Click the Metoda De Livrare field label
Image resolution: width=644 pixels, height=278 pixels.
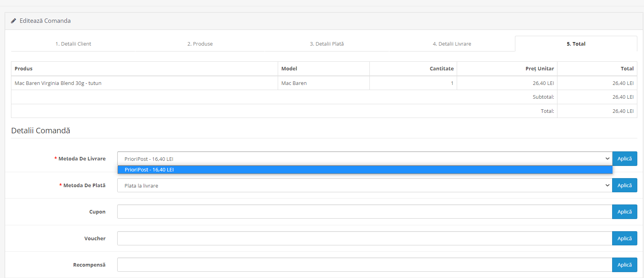click(82, 158)
